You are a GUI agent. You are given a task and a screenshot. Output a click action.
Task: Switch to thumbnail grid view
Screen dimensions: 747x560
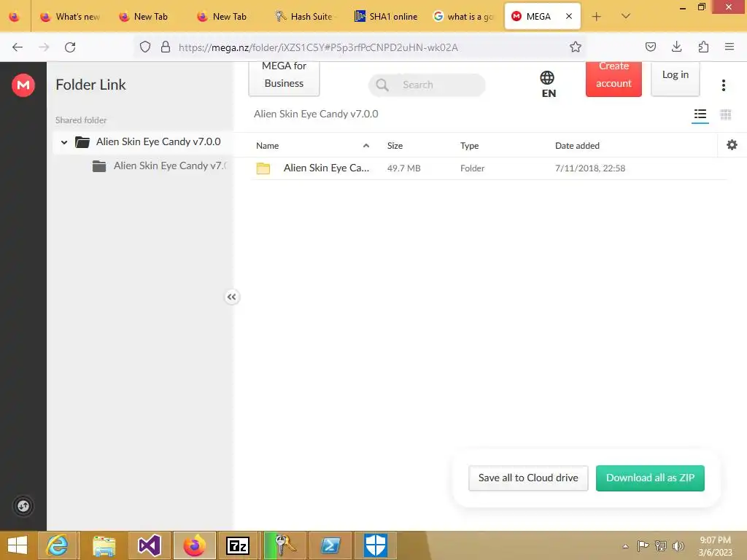pyautogui.click(x=726, y=114)
